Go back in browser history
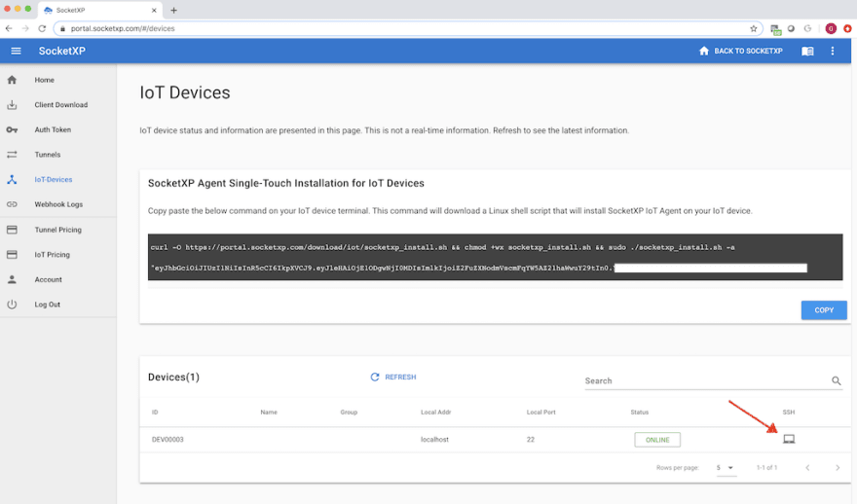This screenshot has height=504, width=857. coord(9,28)
